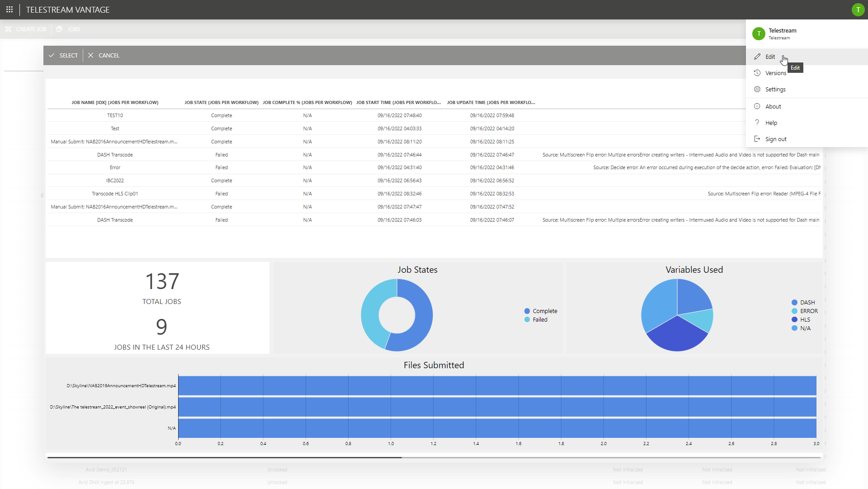This screenshot has width=868, height=489.
Task: Click the N/A bar in Files Submitted
Action: 497,428
